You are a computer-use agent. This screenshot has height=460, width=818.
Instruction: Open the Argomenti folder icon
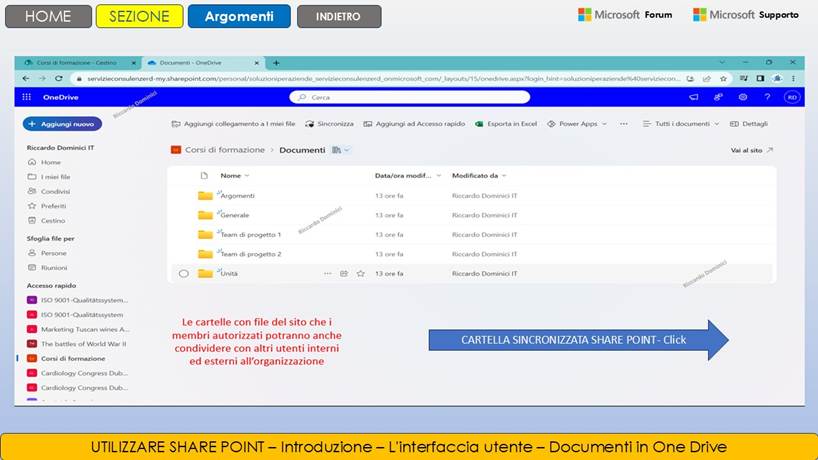[x=205, y=196]
